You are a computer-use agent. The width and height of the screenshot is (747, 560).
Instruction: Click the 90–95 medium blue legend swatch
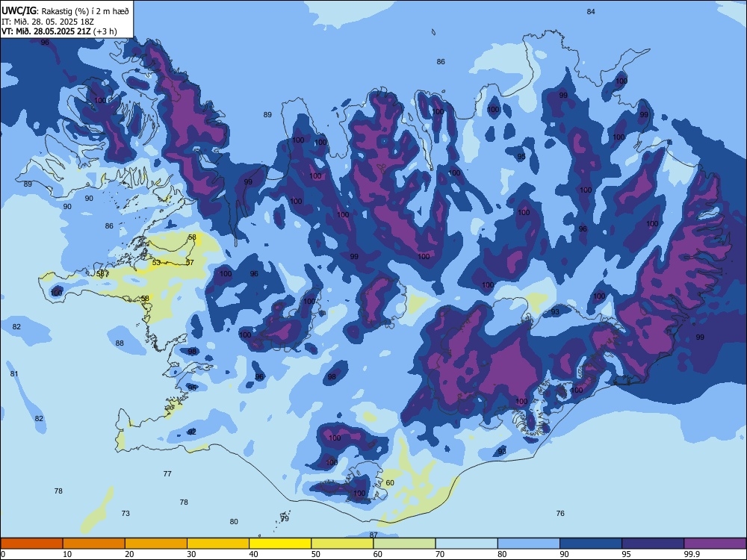tap(591, 544)
